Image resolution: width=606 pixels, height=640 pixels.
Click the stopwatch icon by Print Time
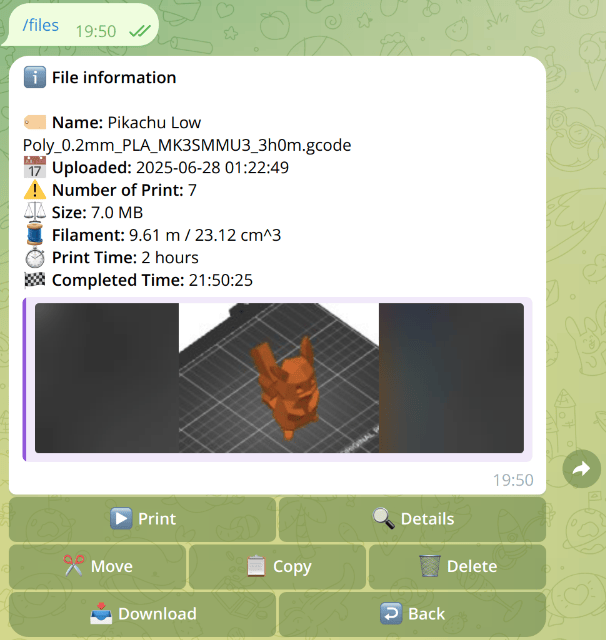coord(35,257)
